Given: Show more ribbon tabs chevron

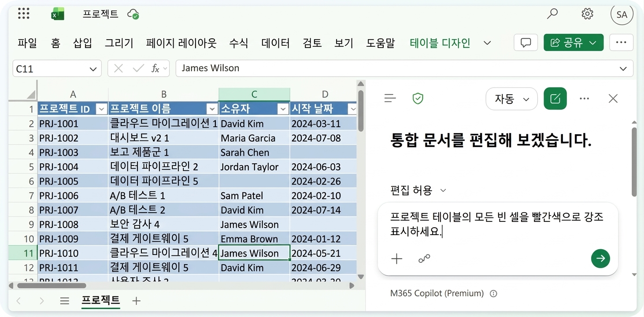Looking at the screenshot, I should pyautogui.click(x=487, y=43).
